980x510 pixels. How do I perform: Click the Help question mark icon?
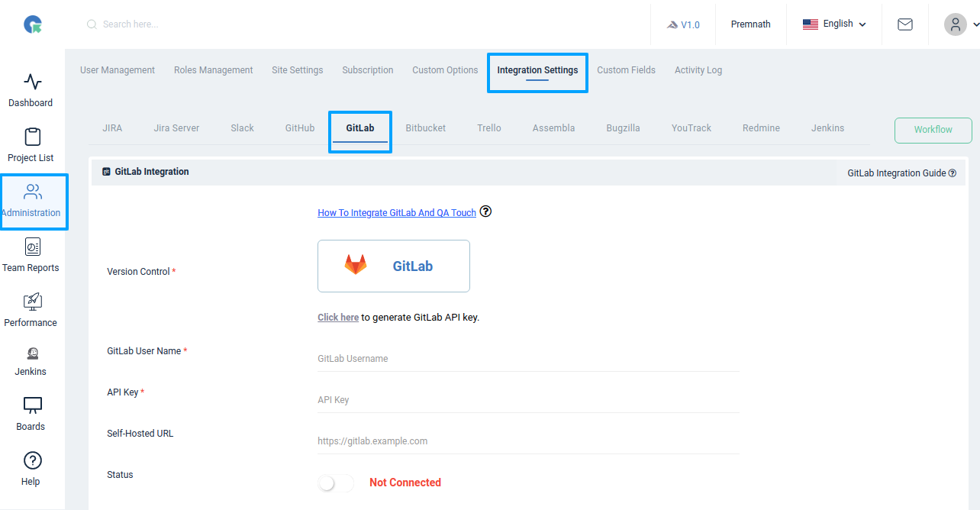coord(31,460)
